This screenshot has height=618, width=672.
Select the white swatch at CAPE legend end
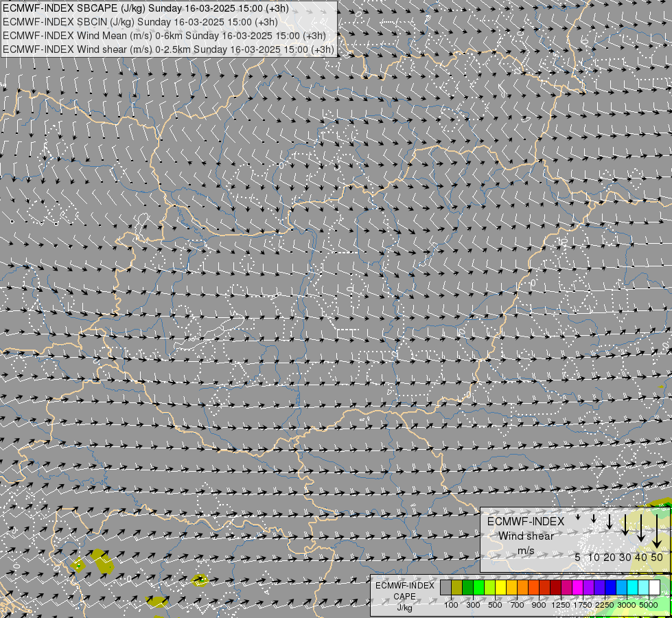click(654, 588)
